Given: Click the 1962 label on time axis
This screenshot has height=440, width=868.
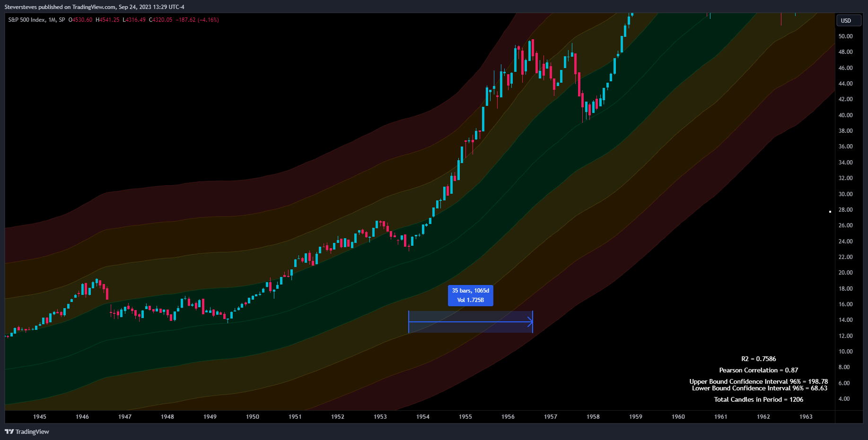Looking at the screenshot, I should (763, 417).
